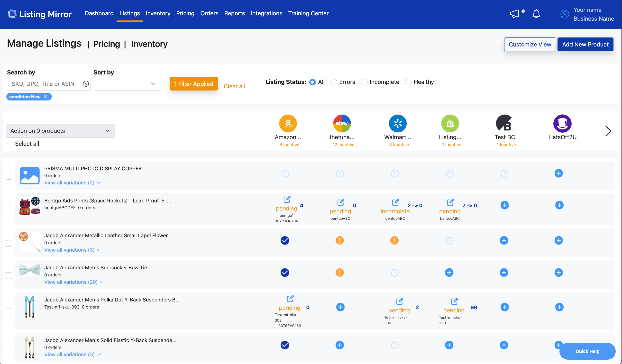Click the eBay channel icon
622x364 pixels.
pos(342,123)
